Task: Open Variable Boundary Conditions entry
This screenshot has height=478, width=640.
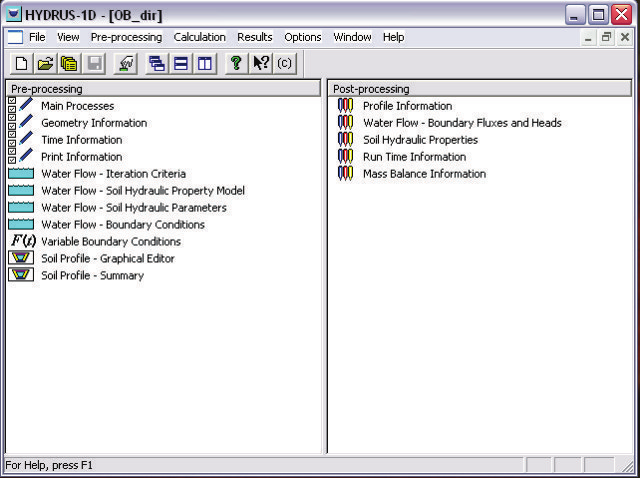Action: coord(111,242)
